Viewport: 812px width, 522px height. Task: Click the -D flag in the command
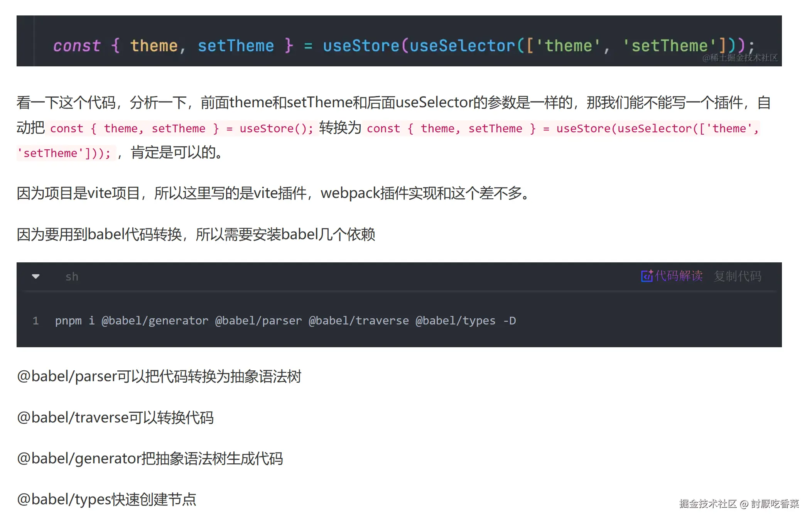[x=509, y=321]
